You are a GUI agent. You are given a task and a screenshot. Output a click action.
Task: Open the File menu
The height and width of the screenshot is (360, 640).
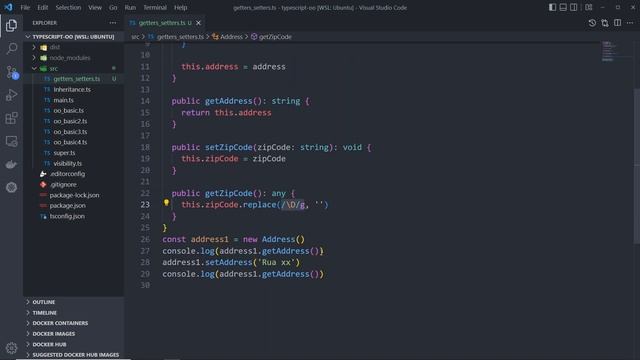tap(25, 7)
